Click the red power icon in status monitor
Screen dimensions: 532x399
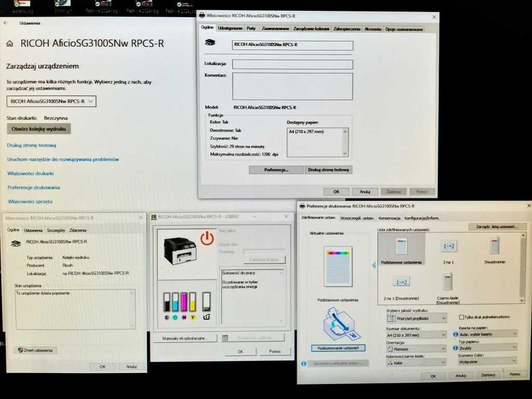tap(207, 238)
